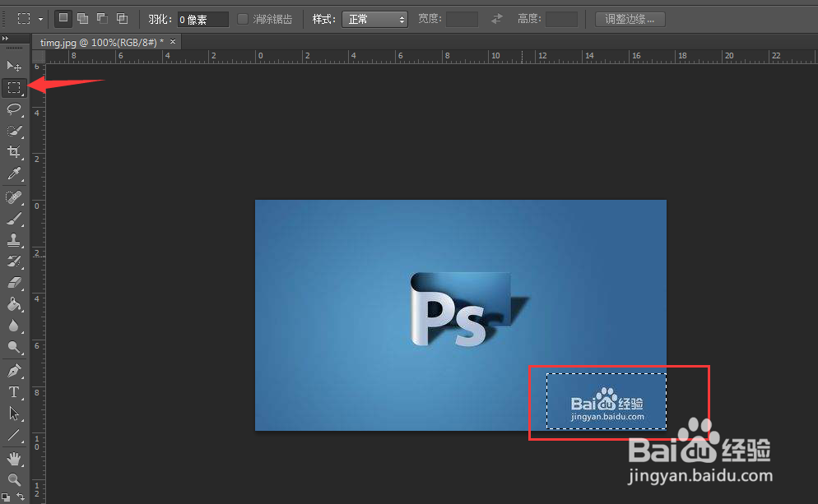Viewport: 818px width, 504px height.
Task: Select the Pen tool
Action: (x=14, y=371)
